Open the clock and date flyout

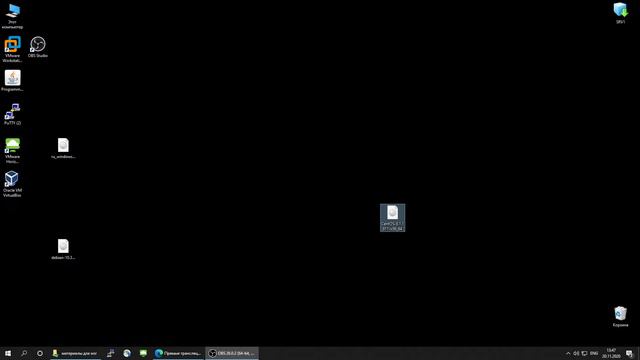(611, 353)
